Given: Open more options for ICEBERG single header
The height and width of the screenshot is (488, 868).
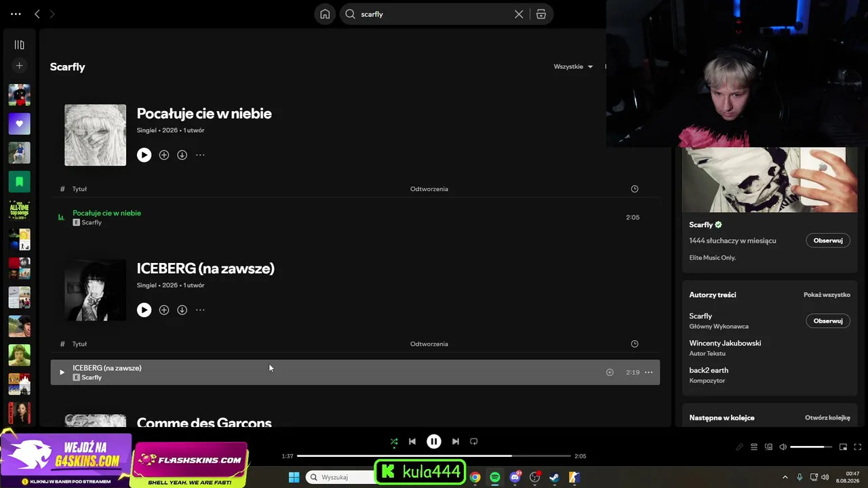Looking at the screenshot, I should 200,310.
